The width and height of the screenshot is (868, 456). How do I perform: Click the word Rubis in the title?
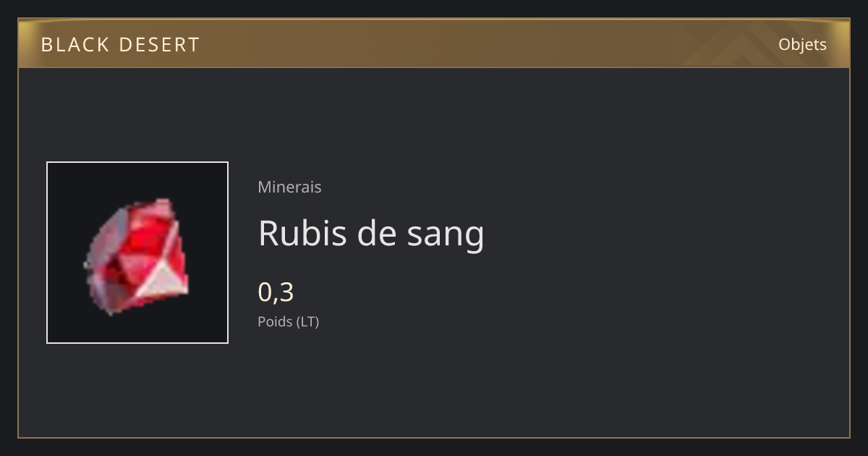(303, 232)
